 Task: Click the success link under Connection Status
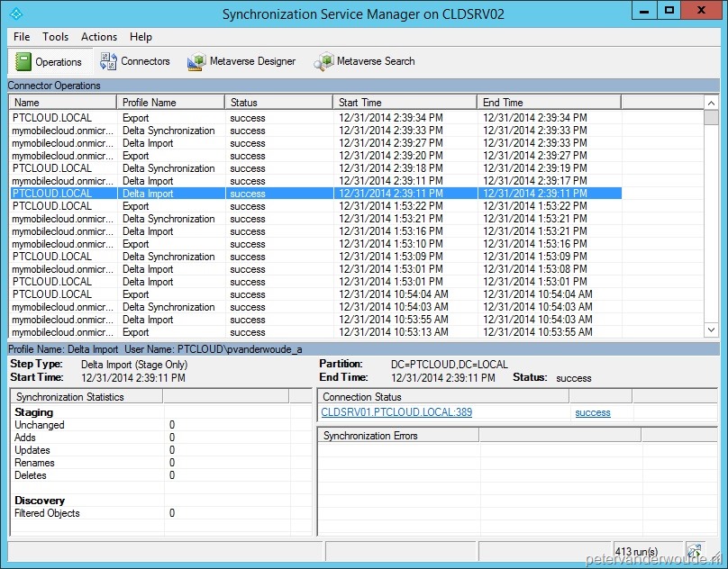coord(593,412)
